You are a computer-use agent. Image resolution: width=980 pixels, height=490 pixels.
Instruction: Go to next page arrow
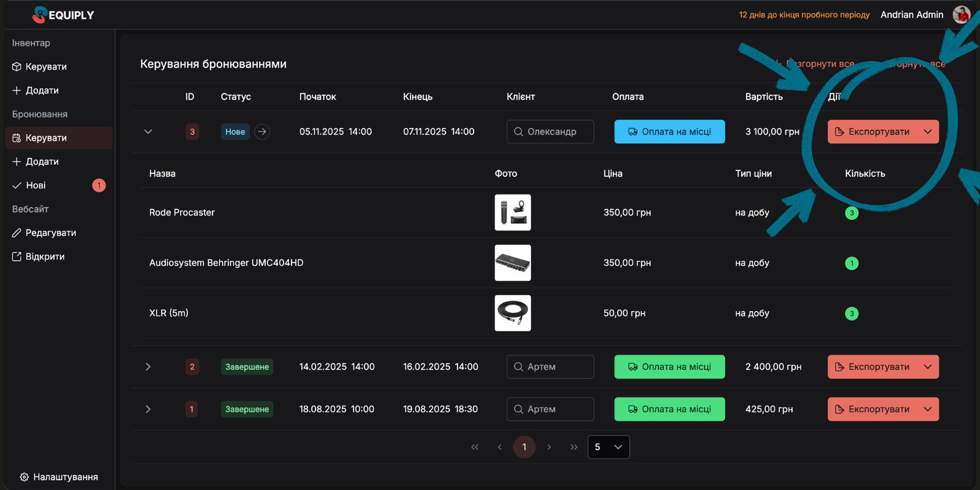pos(549,447)
